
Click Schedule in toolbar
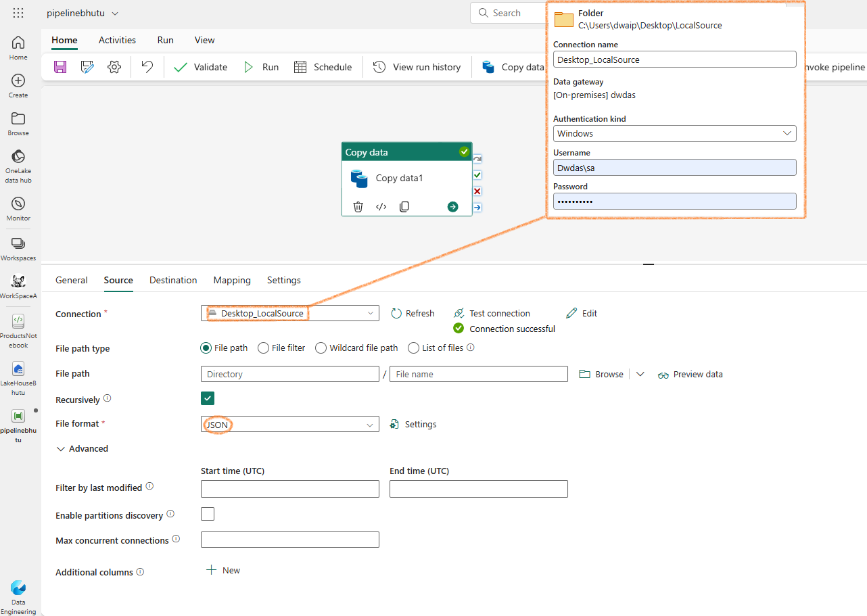coord(323,67)
